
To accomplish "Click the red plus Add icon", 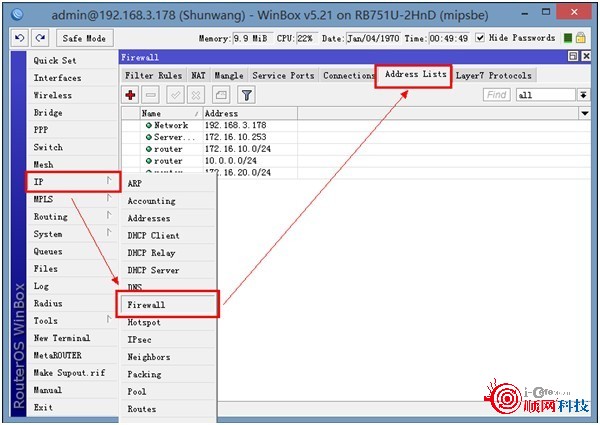I will (x=130, y=95).
